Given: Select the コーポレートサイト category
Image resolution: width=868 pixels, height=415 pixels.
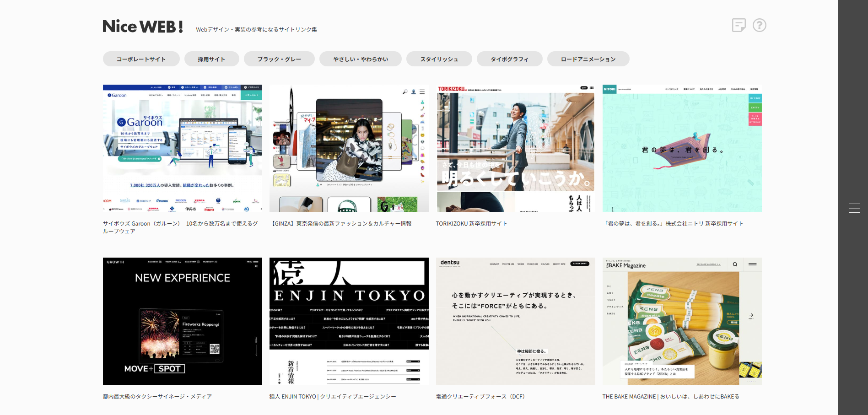Looking at the screenshot, I should click(x=141, y=59).
